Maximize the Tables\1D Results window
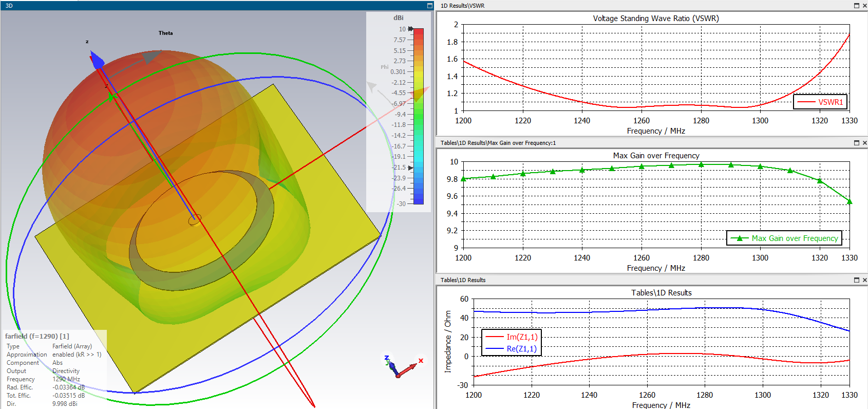The image size is (868, 409). (856, 280)
